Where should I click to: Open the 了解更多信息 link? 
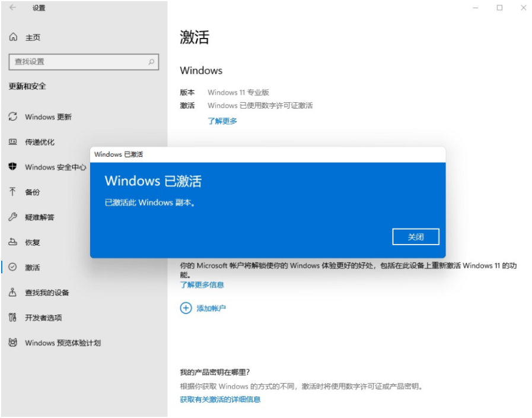[202, 284]
